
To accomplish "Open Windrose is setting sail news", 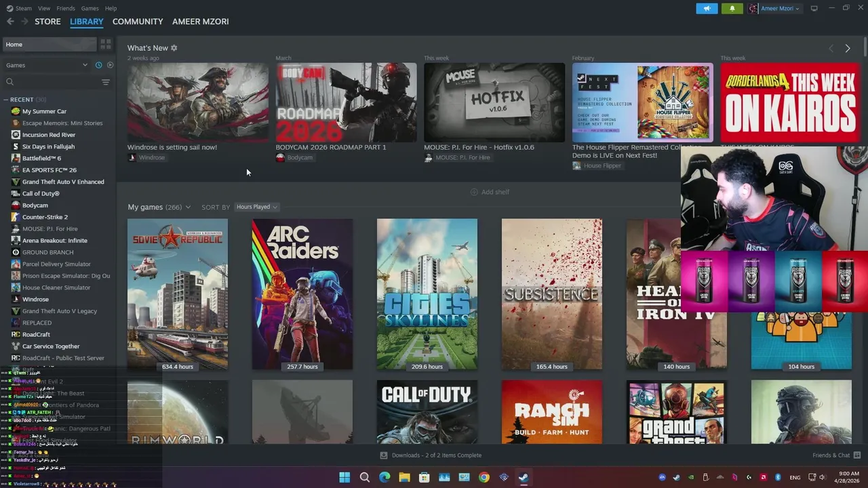I will 197,103.
